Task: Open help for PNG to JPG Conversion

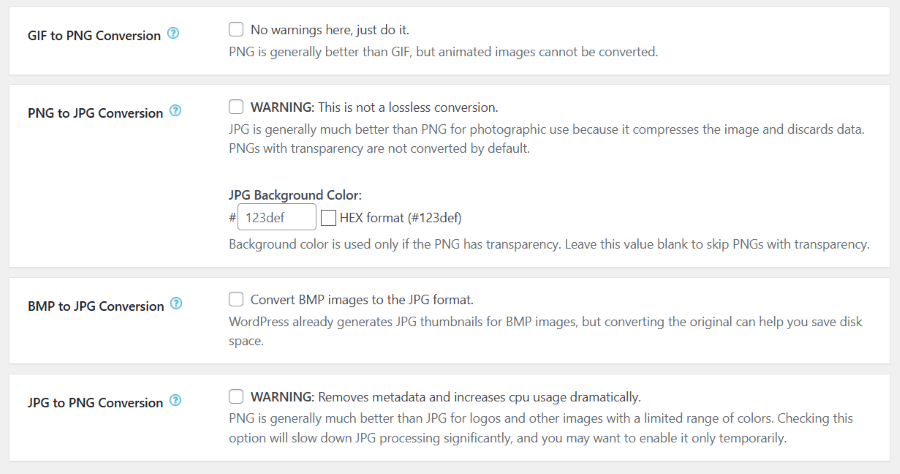Action: pos(176,111)
